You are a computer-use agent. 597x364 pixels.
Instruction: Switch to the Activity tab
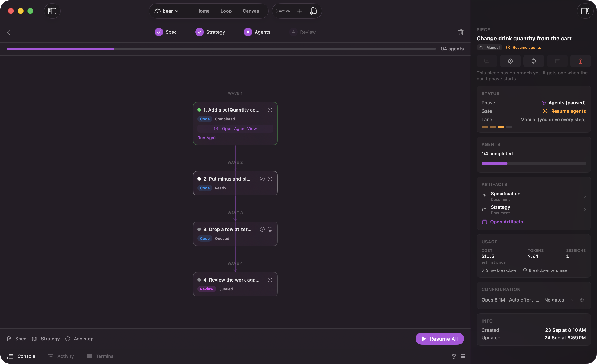pos(61,356)
